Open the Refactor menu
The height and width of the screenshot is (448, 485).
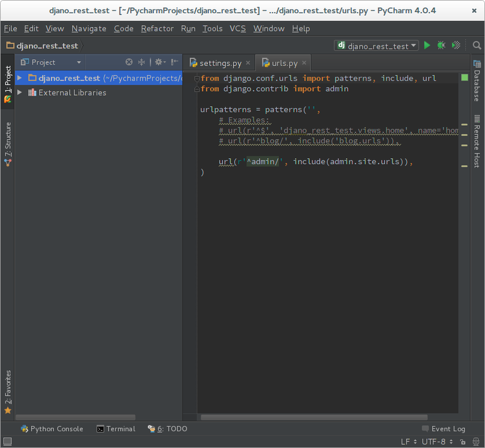pyautogui.click(x=157, y=28)
